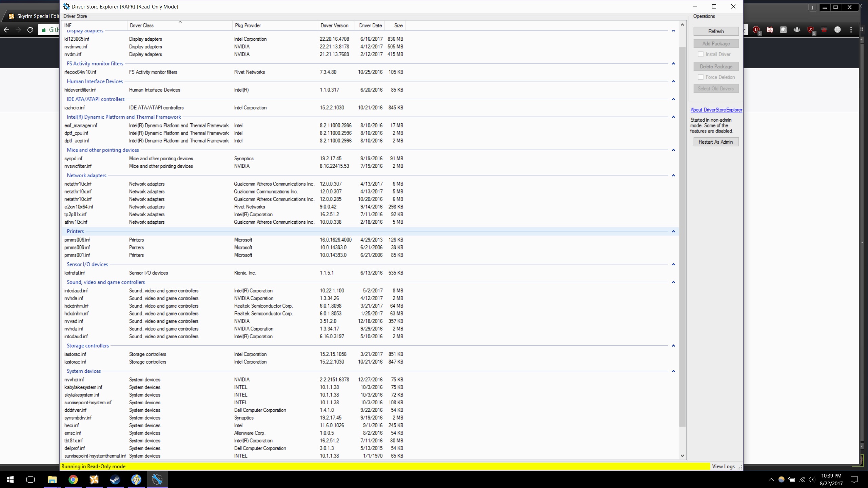
Task: Sort by the Pkg Provider column header
Action: tap(275, 25)
